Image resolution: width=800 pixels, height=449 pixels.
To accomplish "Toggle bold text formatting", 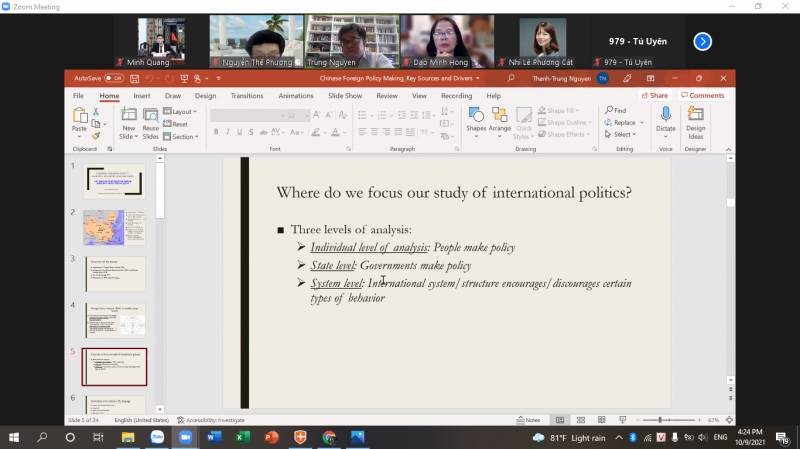I will tap(216, 131).
